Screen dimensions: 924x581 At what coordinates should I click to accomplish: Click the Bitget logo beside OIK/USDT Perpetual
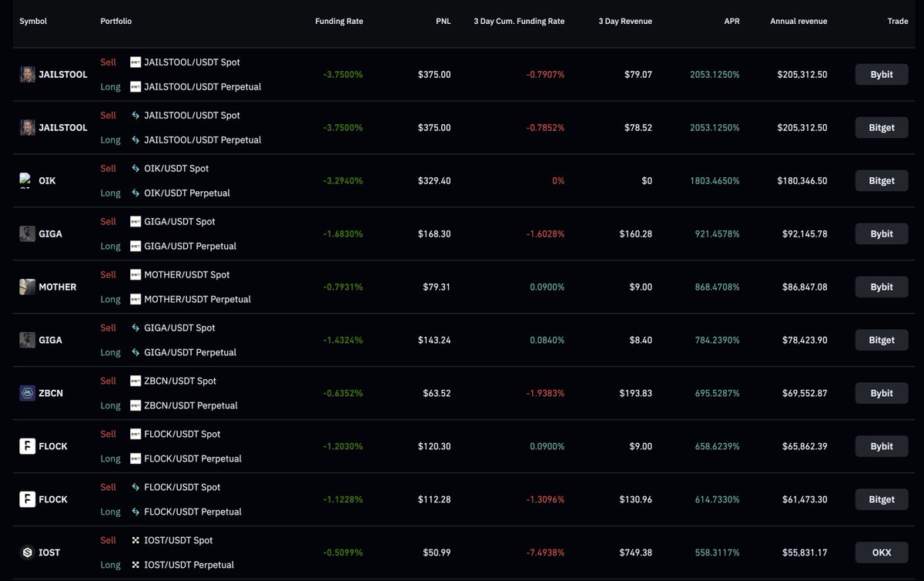(x=136, y=193)
